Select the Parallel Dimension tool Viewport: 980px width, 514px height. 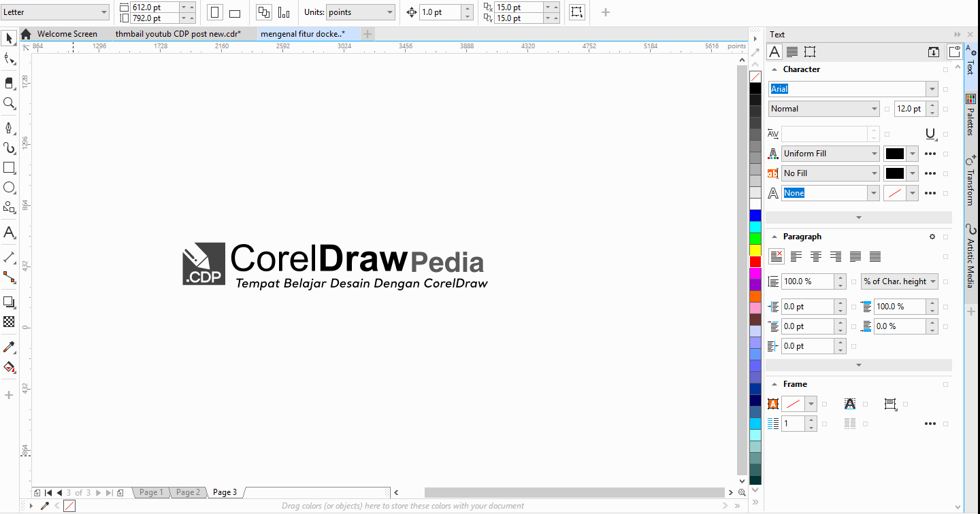9,257
